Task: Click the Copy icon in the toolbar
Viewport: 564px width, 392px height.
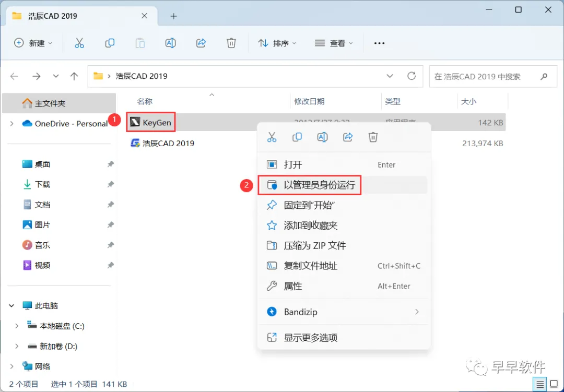Action: pyautogui.click(x=110, y=43)
